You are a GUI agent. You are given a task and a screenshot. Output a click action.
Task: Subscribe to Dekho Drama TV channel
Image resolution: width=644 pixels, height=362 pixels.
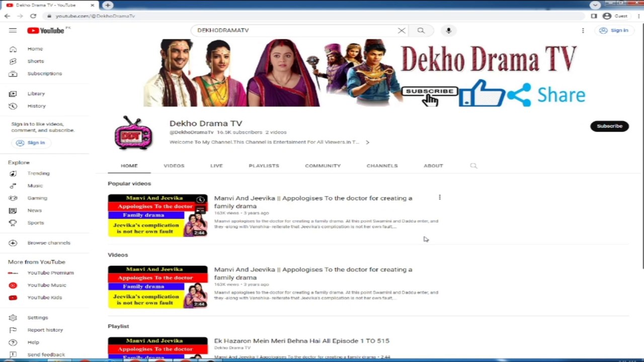[x=609, y=126]
